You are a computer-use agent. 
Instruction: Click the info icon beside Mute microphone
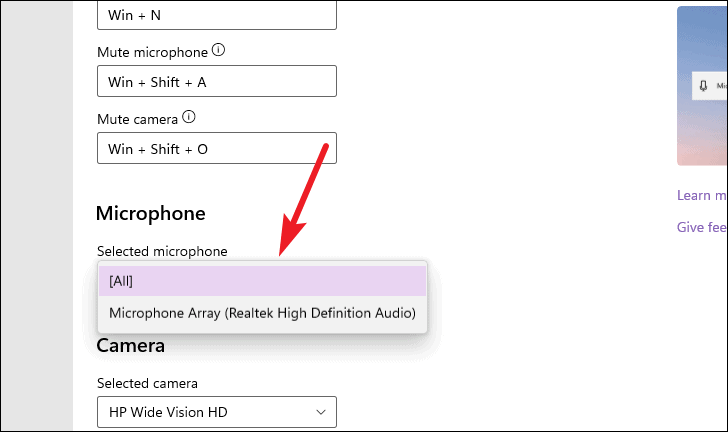(218, 50)
